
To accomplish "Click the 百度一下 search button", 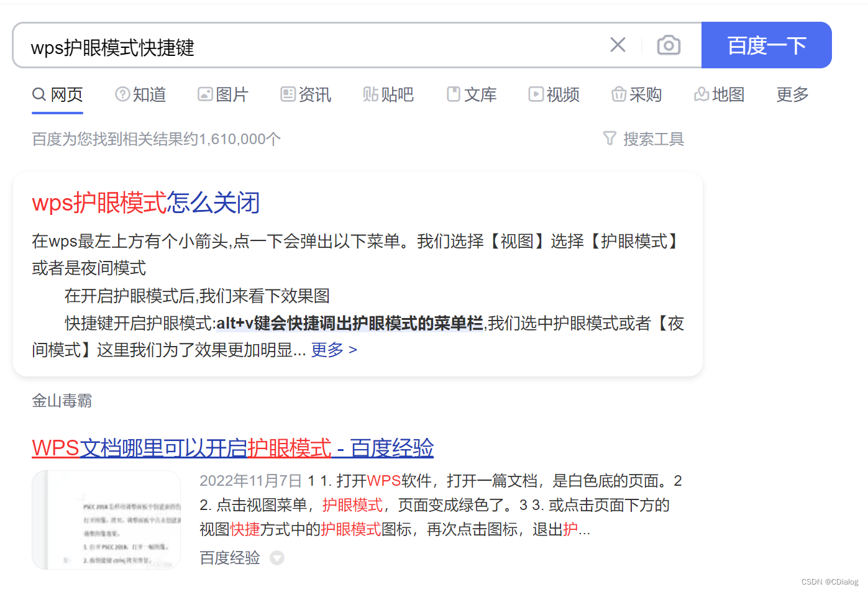I will 766,45.
